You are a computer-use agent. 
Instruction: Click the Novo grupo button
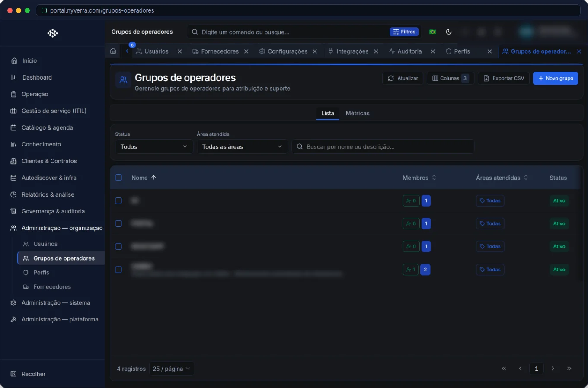pyautogui.click(x=556, y=78)
